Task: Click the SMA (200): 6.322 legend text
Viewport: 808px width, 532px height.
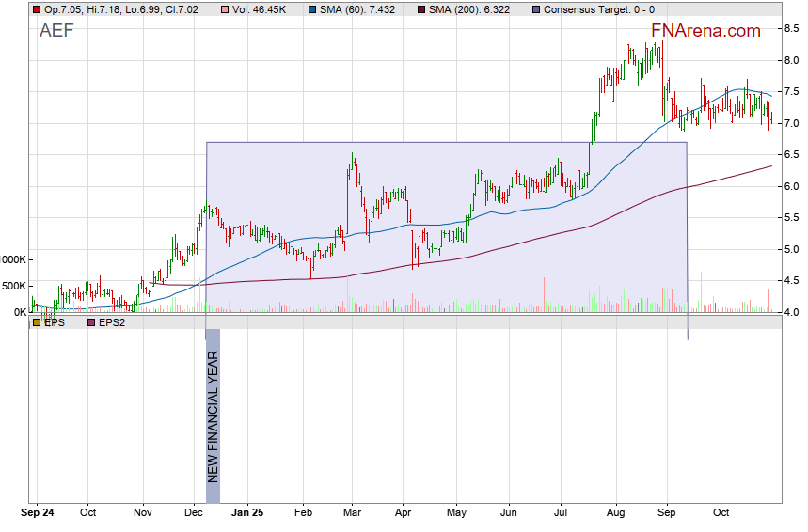Action: (468, 8)
